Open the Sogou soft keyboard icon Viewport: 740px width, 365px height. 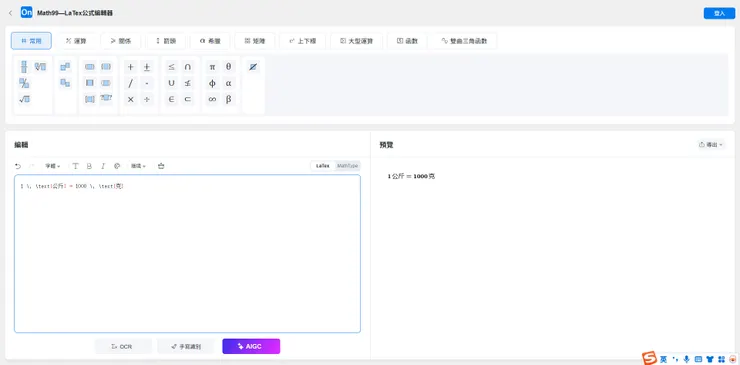pyautogui.click(x=698, y=359)
